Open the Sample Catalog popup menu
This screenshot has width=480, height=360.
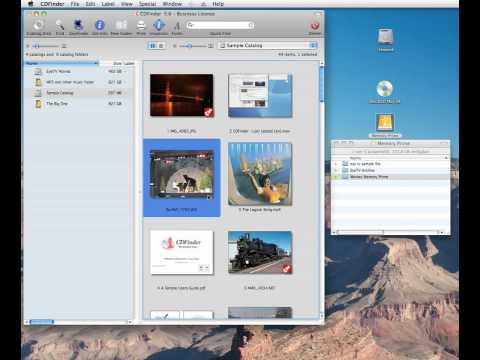pos(268,45)
